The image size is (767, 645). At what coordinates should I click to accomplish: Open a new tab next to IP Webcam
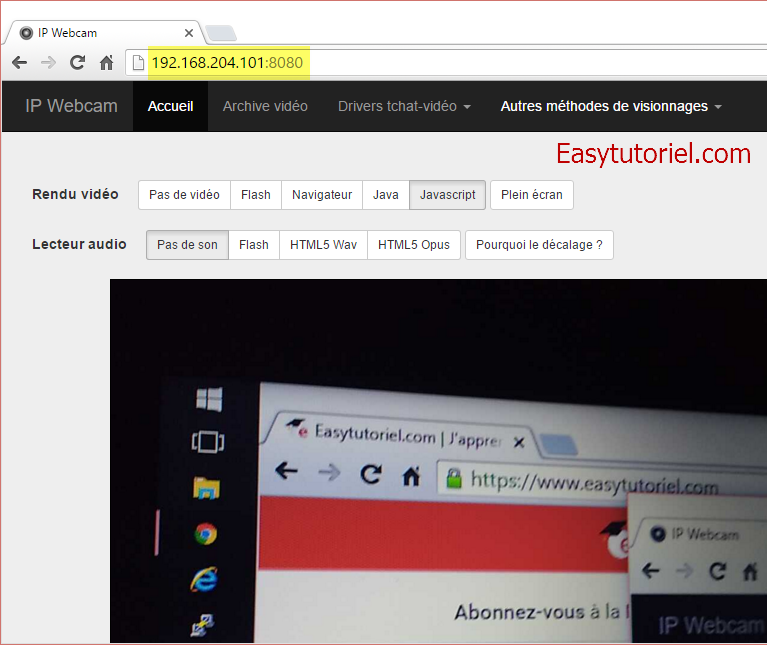pos(221,33)
